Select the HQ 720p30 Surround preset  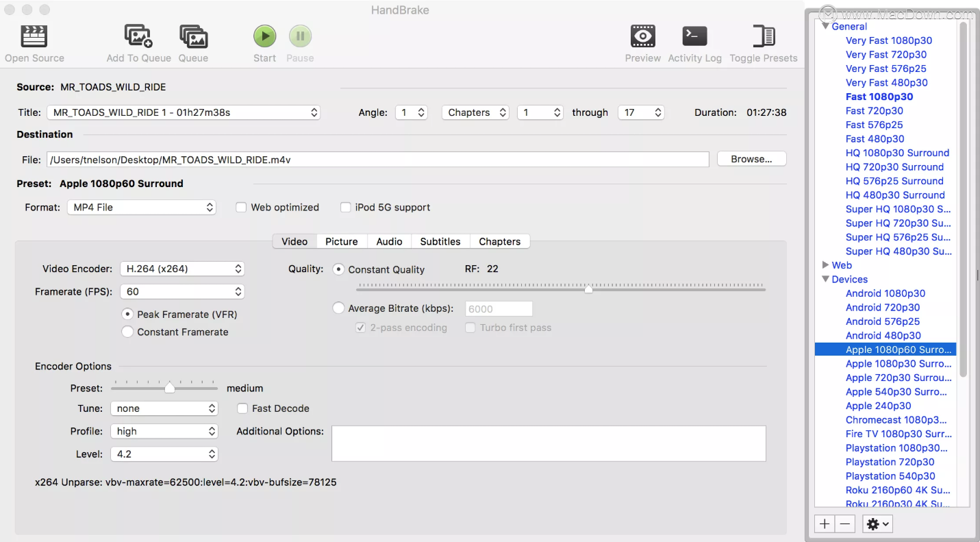(x=894, y=167)
